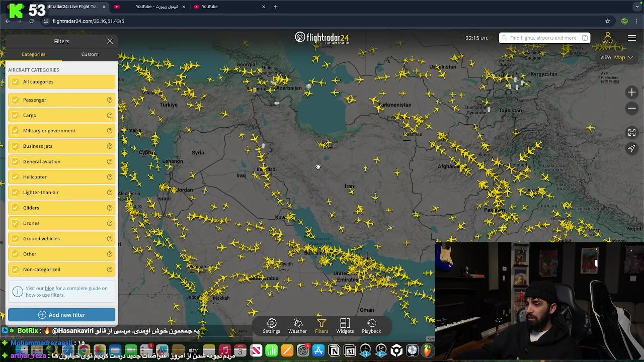
Task: Close the Filters panel with X
Action: (110, 41)
